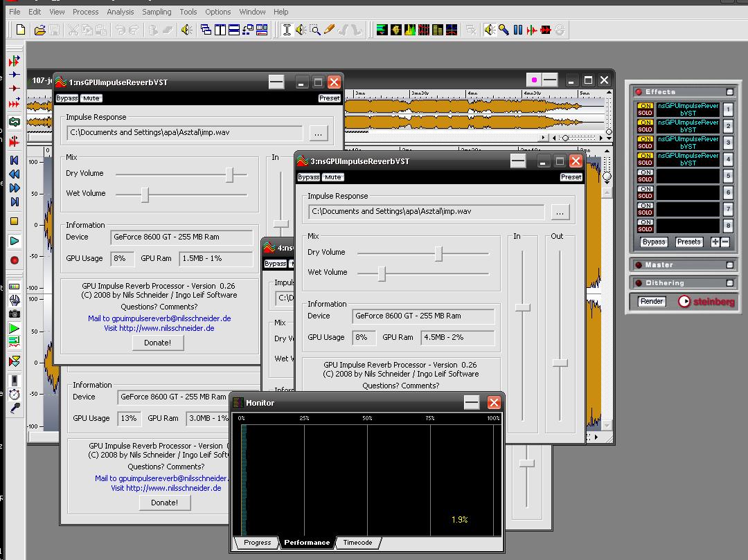Expand the Master section fold button
Viewport: 748px width, 560px height.
[730, 264]
